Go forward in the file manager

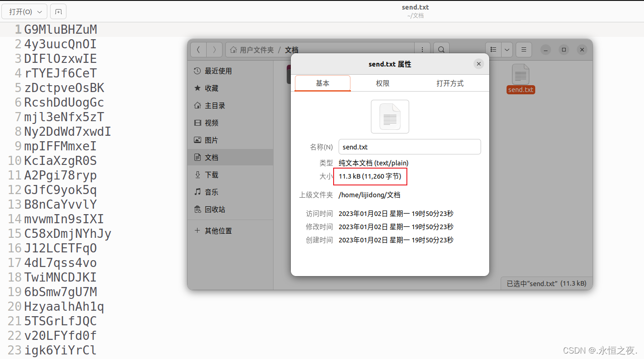(215, 50)
